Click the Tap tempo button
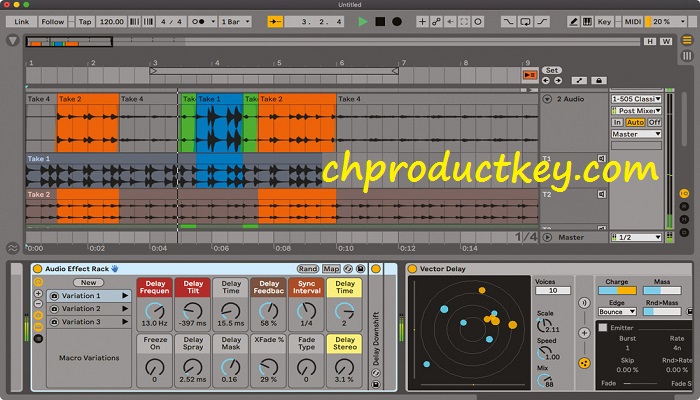 [85, 21]
